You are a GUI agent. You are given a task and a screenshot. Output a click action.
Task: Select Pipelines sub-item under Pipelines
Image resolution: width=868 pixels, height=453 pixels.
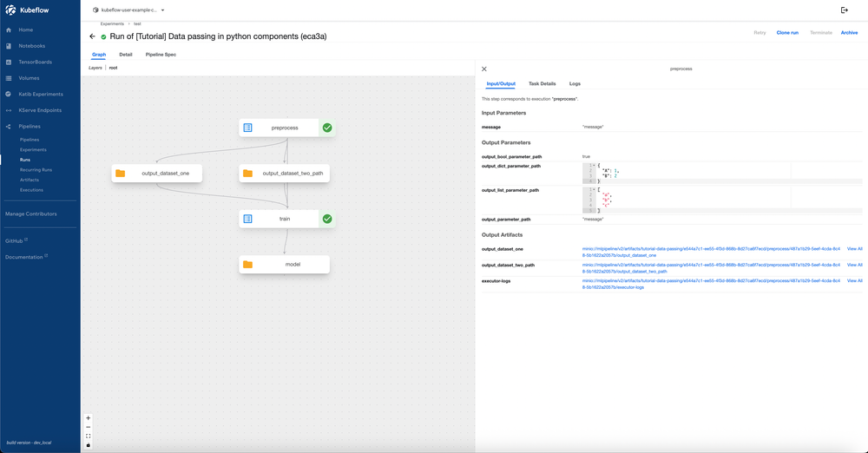point(30,140)
